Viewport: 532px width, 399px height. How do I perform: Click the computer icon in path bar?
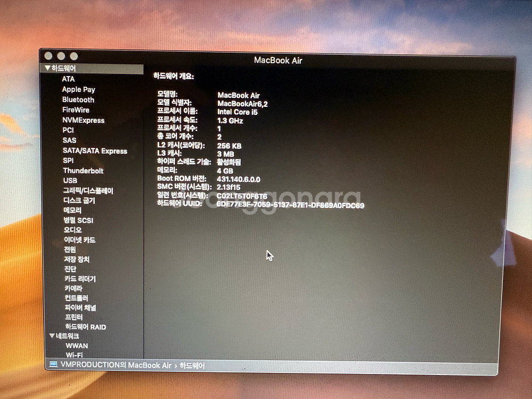tap(53, 365)
